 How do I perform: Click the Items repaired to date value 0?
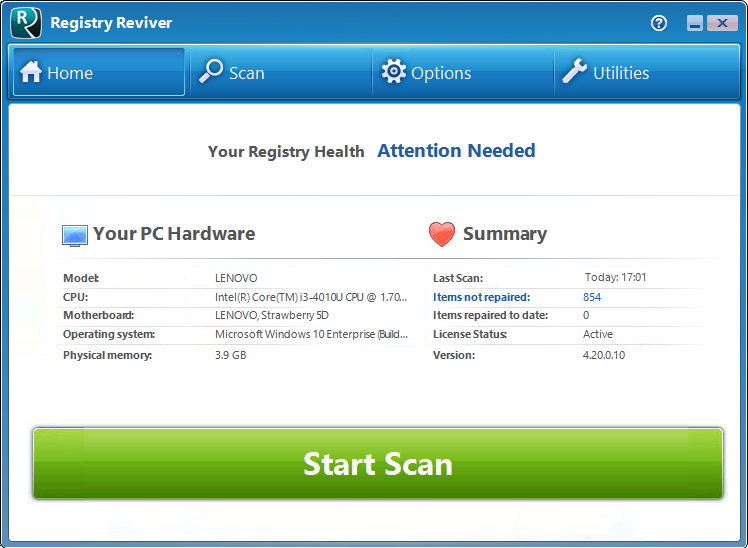[586, 315]
